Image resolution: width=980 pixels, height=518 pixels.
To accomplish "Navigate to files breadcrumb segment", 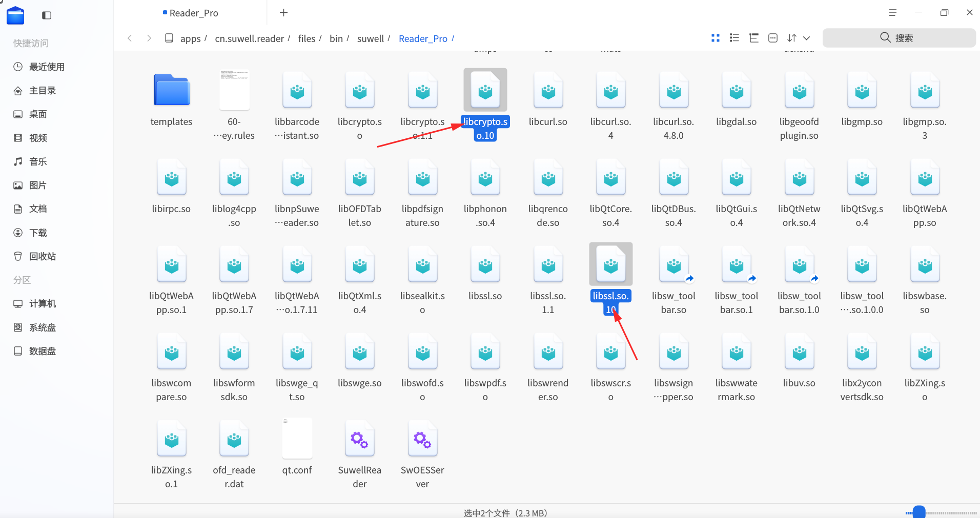I will point(307,38).
